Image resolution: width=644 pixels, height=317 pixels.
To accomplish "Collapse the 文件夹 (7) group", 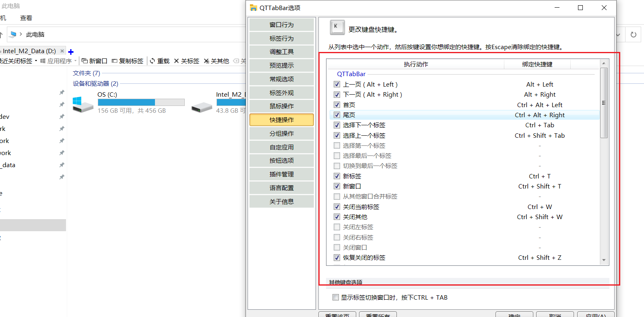I will click(x=87, y=73).
